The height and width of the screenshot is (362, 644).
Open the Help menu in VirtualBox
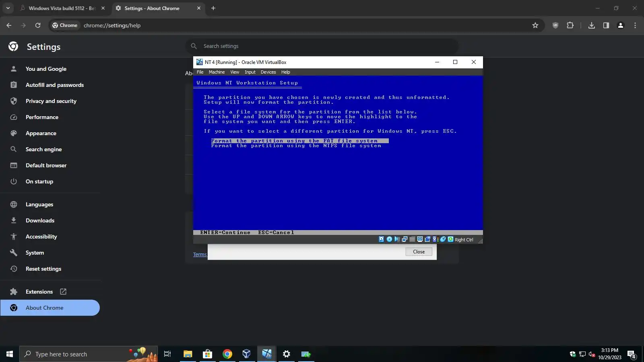285,72
